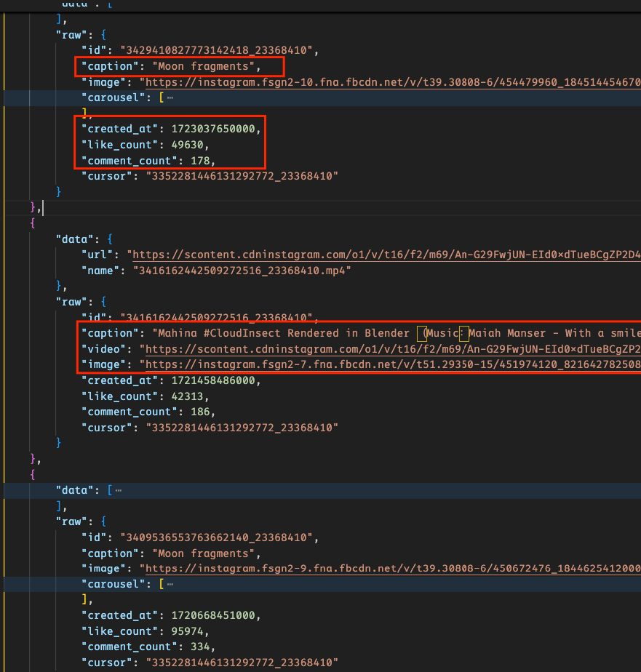This screenshot has height=672, width=641.
Task: Expand folded carousel in the 3409536553763662140 post
Action: [x=170, y=584]
